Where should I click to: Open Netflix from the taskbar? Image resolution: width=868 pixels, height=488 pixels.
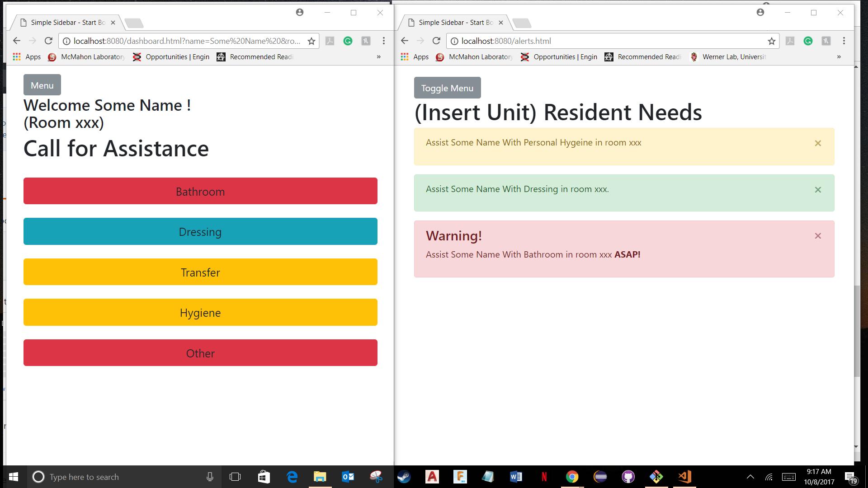click(x=544, y=477)
